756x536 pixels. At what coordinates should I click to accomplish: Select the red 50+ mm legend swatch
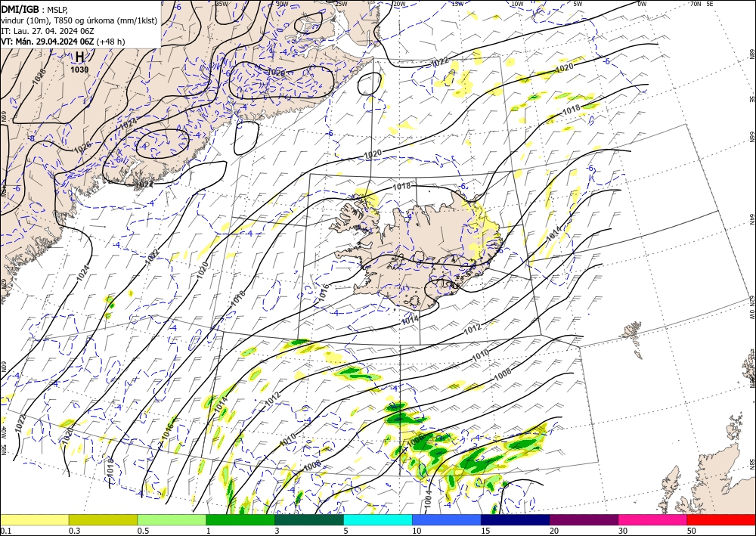[x=721, y=519]
